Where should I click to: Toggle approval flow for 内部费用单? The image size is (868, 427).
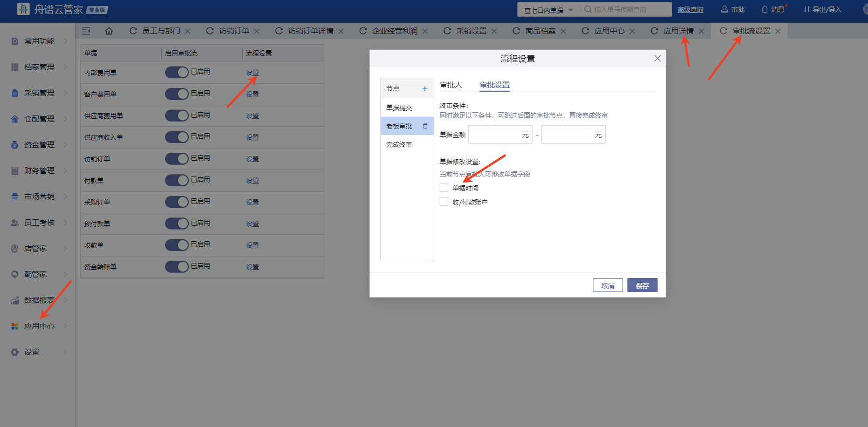click(x=176, y=72)
